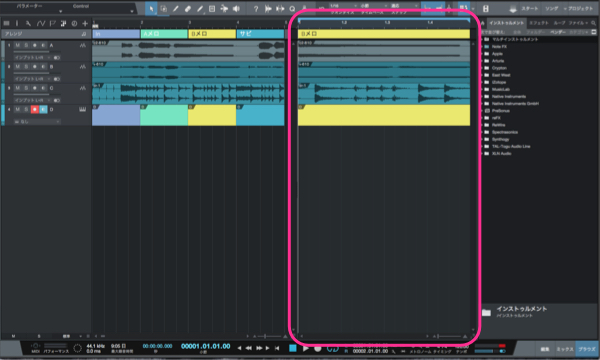Open the Edit view button
The width and height of the screenshot is (600, 360).
545,349
